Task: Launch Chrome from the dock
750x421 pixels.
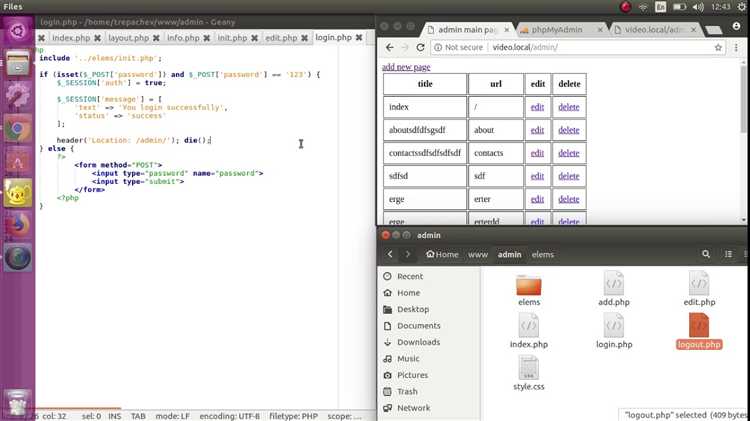Action: pyautogui.click(x=18, y=128)
